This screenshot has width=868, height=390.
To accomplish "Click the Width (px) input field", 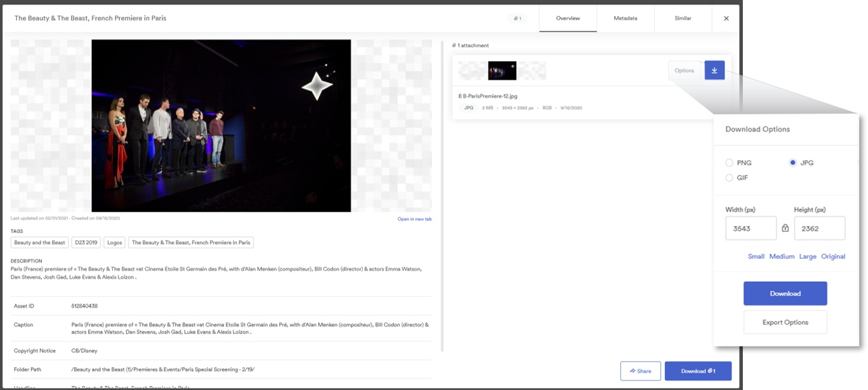I will pyautogui.click(x=750, y=229).
